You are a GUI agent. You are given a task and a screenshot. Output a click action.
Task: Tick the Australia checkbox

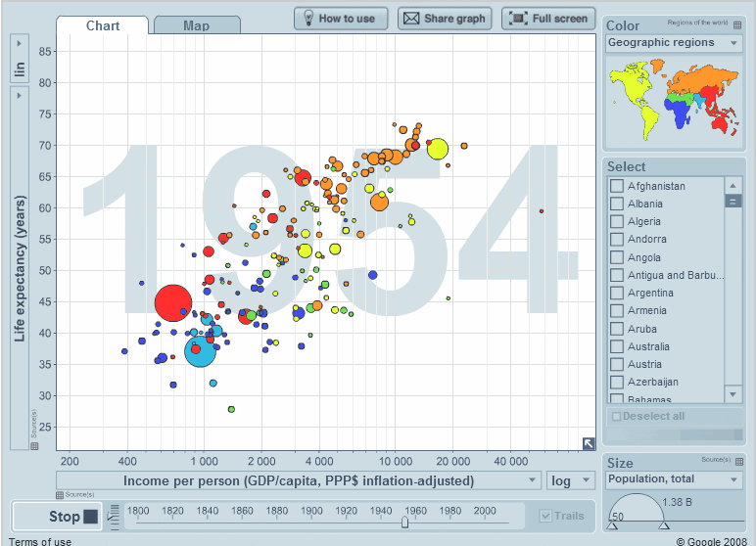point(616,346)
